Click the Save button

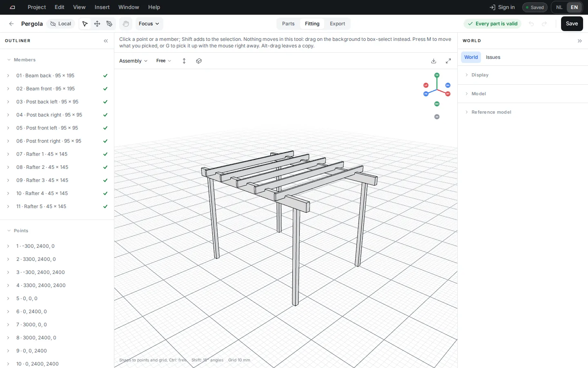click(572, 24)
